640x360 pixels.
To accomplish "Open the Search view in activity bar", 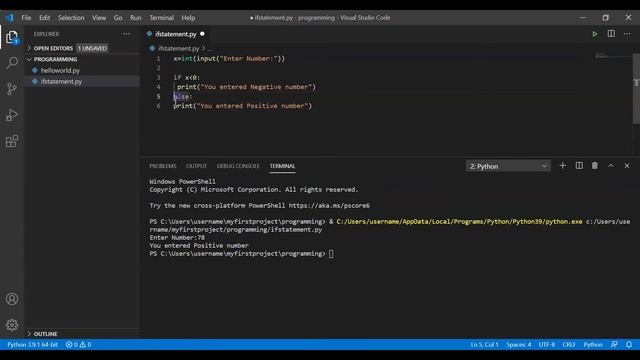I will (x=12, y=63).
